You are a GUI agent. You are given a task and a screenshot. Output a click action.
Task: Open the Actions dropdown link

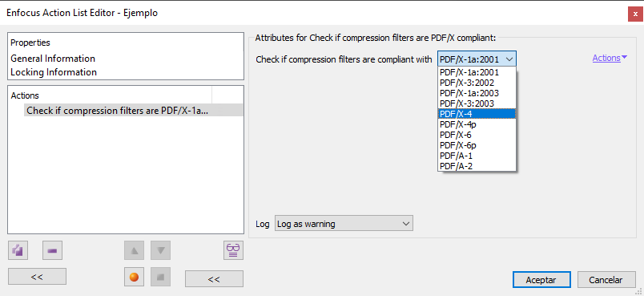pos(610,58)
